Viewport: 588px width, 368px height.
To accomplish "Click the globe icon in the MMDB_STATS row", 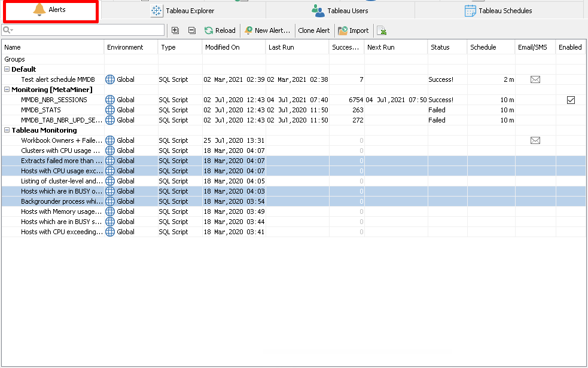I will (110, 110).
